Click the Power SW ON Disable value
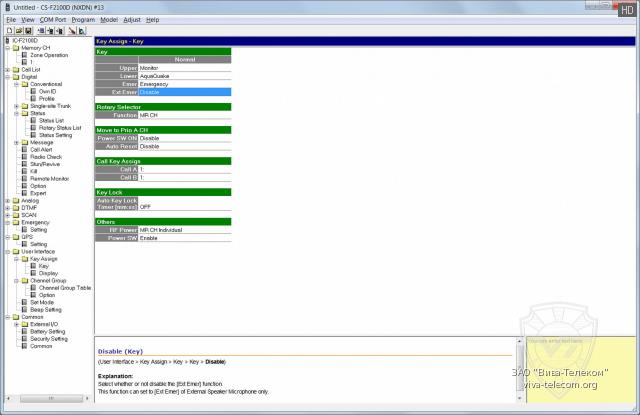The width and height of the screenshot is (640, 415). (x=185, y=138)
